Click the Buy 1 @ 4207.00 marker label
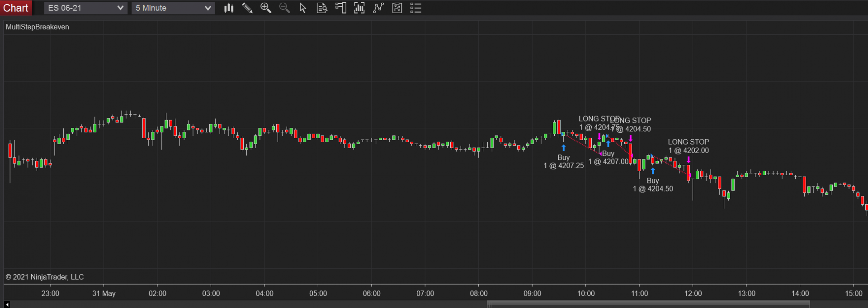The image size is (868, 308). click(x=609, y=158)
